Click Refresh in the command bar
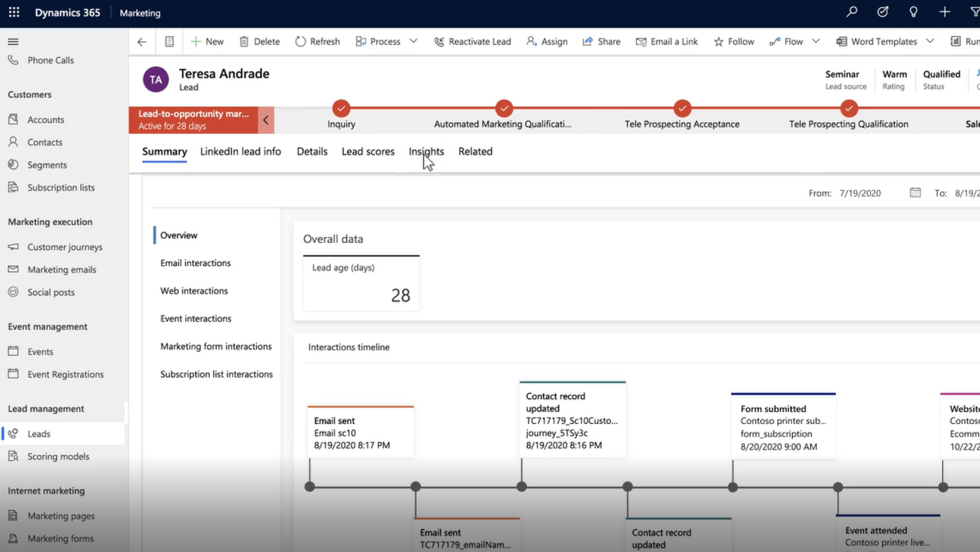980x552 pixels. click(x=318, y=42)
